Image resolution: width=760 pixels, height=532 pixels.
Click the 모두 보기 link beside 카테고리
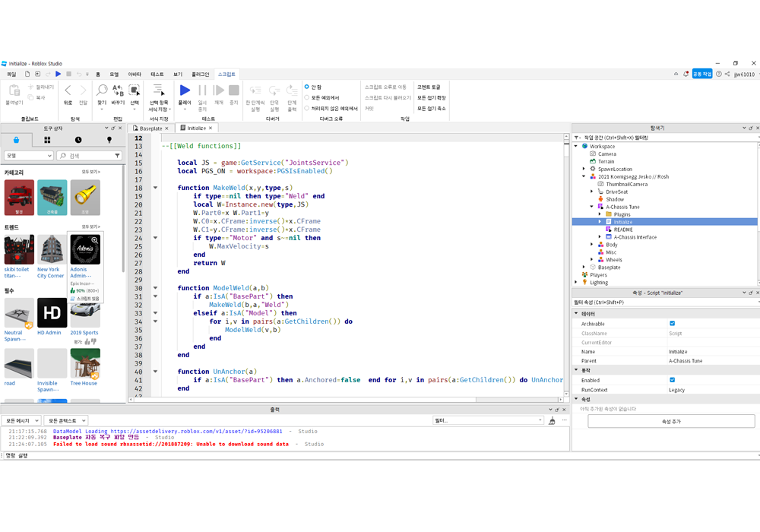[x=90, y=172]
